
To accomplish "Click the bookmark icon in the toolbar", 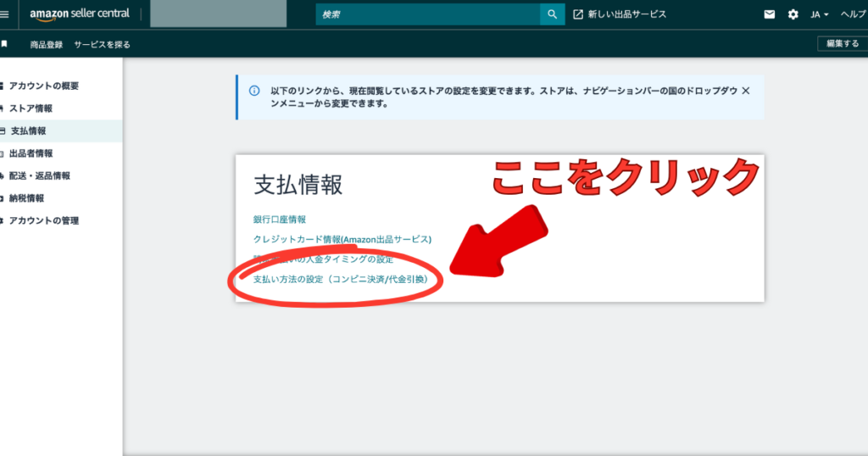I will (x=4, y=44).
